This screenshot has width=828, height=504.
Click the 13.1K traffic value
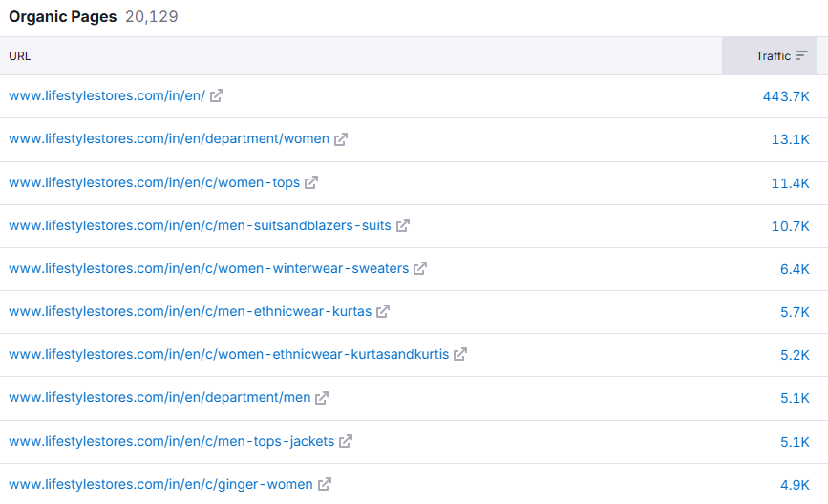tap(790, 139)
